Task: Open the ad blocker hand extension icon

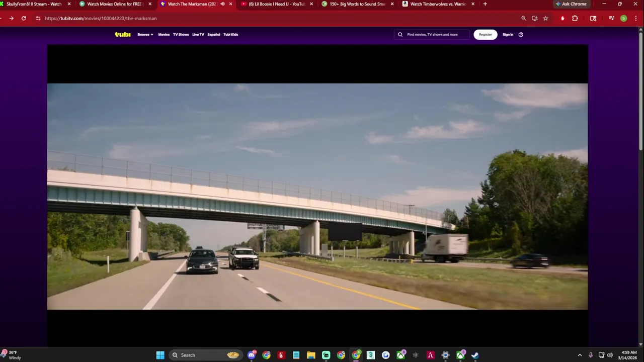Action: pyautogui.click(x=562, y=18)
